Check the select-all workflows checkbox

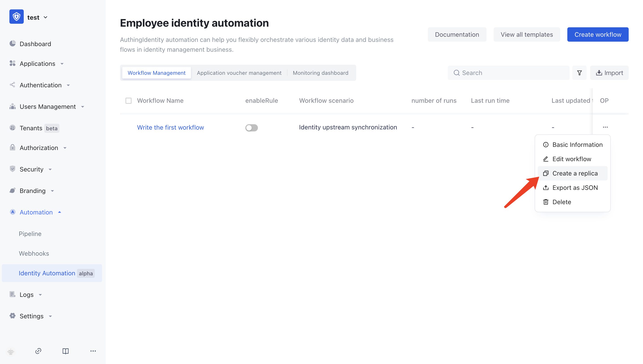[x=129, y=101]
